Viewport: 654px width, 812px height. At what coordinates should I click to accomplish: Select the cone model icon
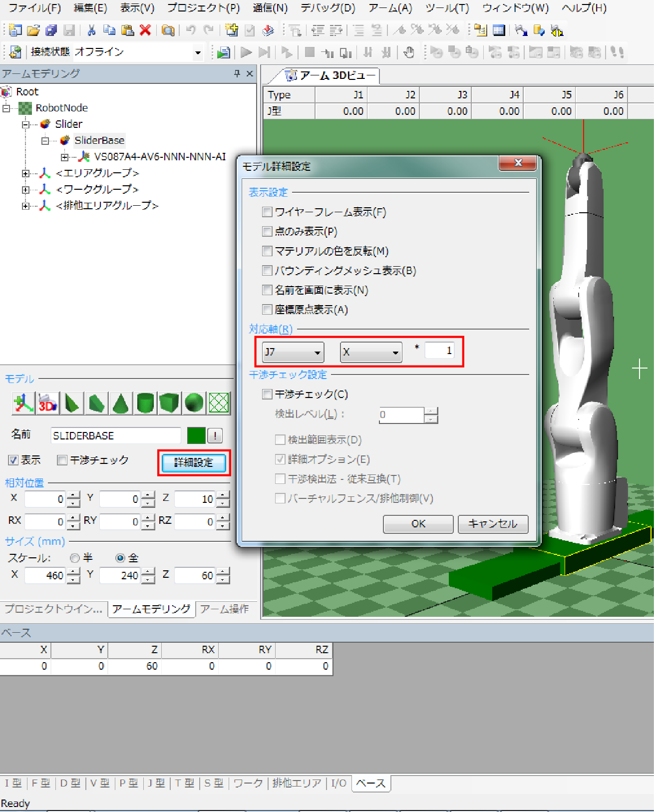point(120,403)
